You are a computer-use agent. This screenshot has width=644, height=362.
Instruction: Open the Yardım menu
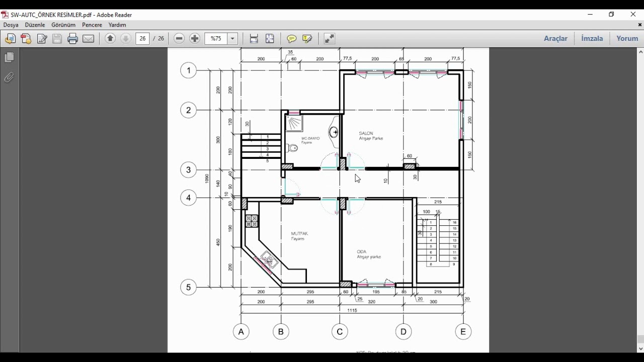coord(117,25)
